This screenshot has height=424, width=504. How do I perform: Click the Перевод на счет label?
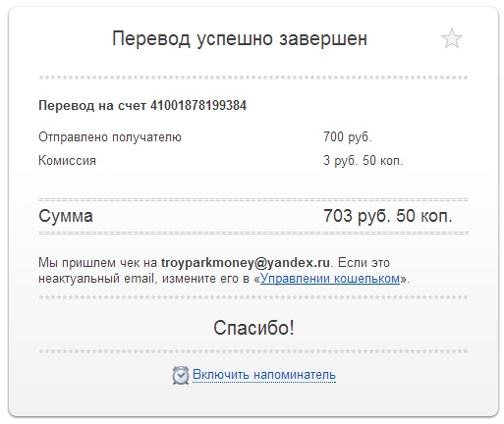point(92,106)
